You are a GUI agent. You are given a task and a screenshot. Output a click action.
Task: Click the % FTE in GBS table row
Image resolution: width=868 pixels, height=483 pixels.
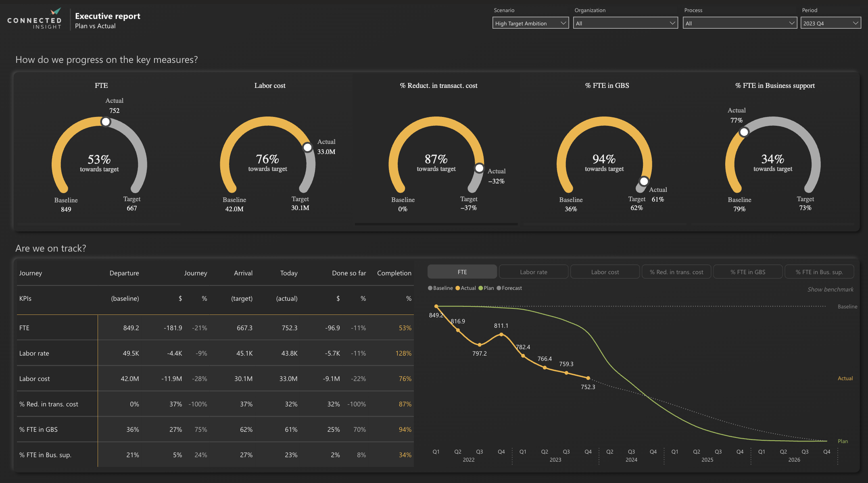215,429
